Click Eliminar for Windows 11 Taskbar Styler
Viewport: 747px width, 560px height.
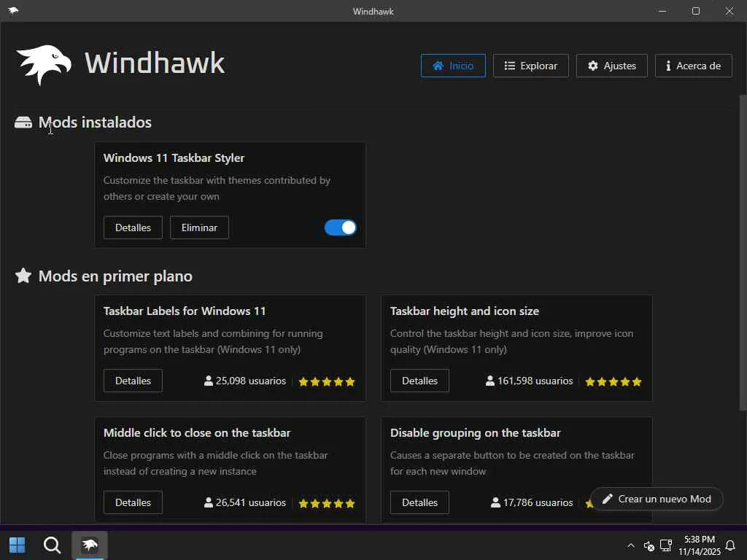(199, 227)
